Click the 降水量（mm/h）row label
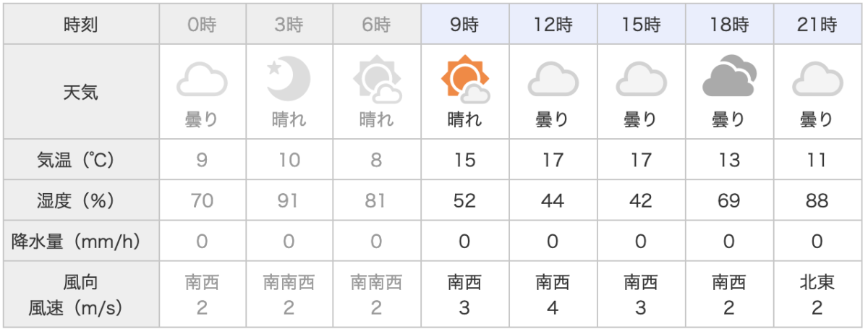Screen dimensions: 868x332 pos(81,241)
